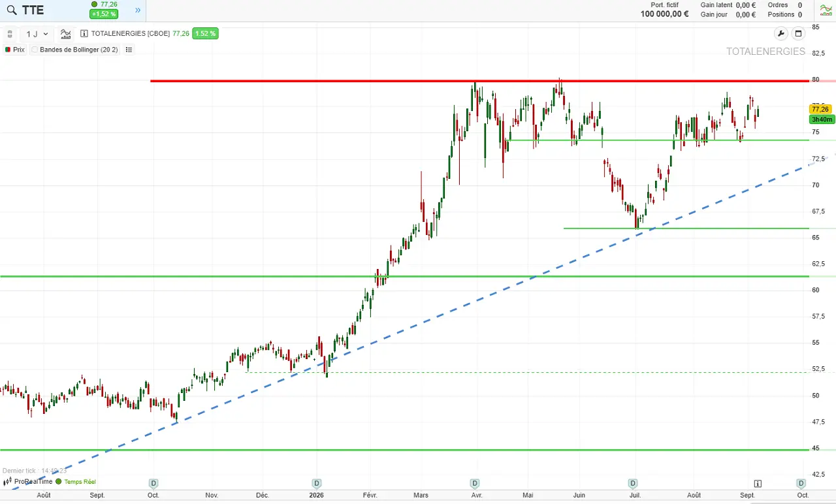
Task: Click the Gain jour 0,00 € value
Action: (x=746, y=14)
